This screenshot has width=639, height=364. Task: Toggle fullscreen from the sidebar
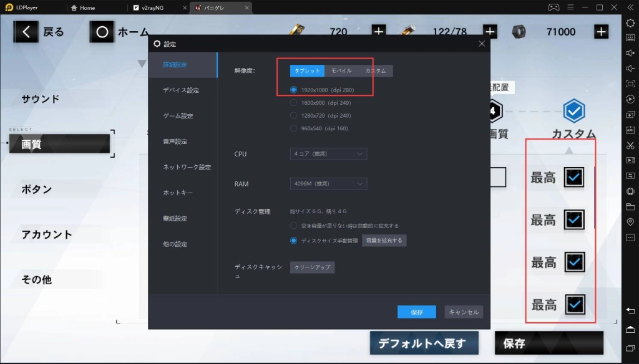[x=630, y=84]
